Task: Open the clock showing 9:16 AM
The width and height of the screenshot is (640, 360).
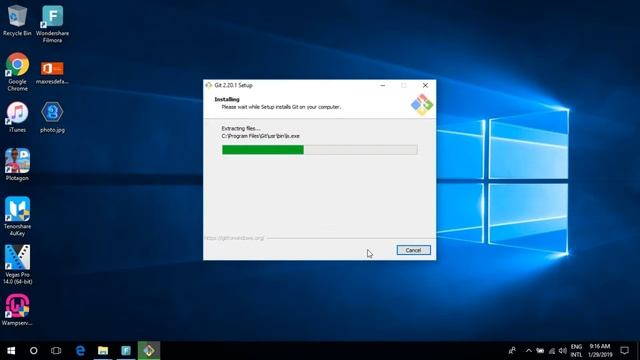Action: point(600,351)
